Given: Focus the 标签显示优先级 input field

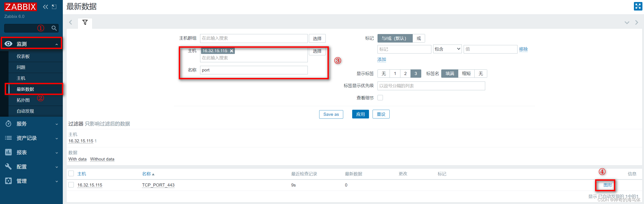Looking at the screenshot, I should (x=431, y=86).
